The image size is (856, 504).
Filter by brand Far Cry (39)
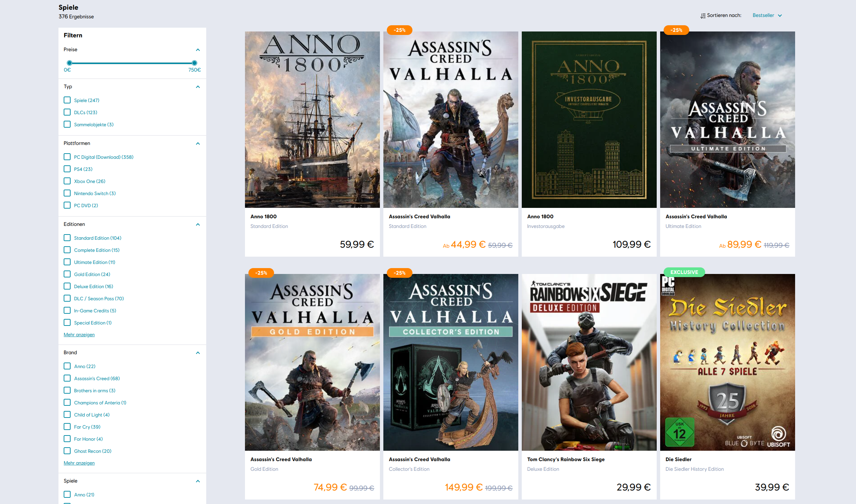(x=67, y=427)
